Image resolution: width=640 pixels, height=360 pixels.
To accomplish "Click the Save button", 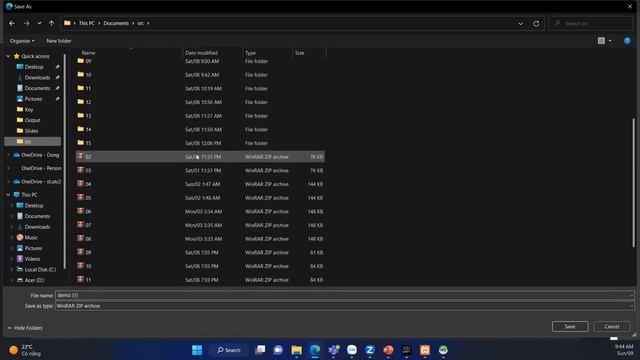I will coord(570,327).
